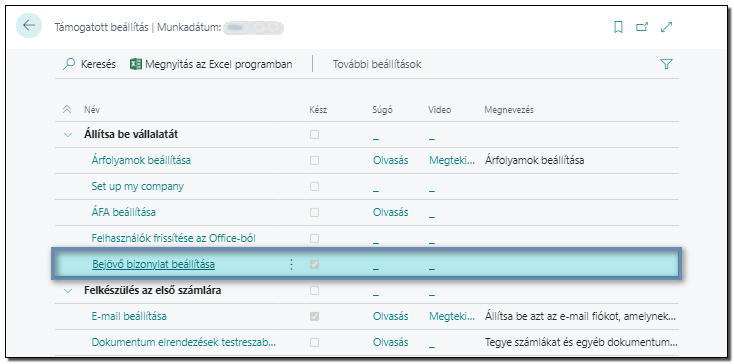Viewport: 734px width, 364px height.
Task: Toggle Kész checkbox for Bejövő bizonylat beállítása
Action: pyautogui.click(x=315, y=264)
